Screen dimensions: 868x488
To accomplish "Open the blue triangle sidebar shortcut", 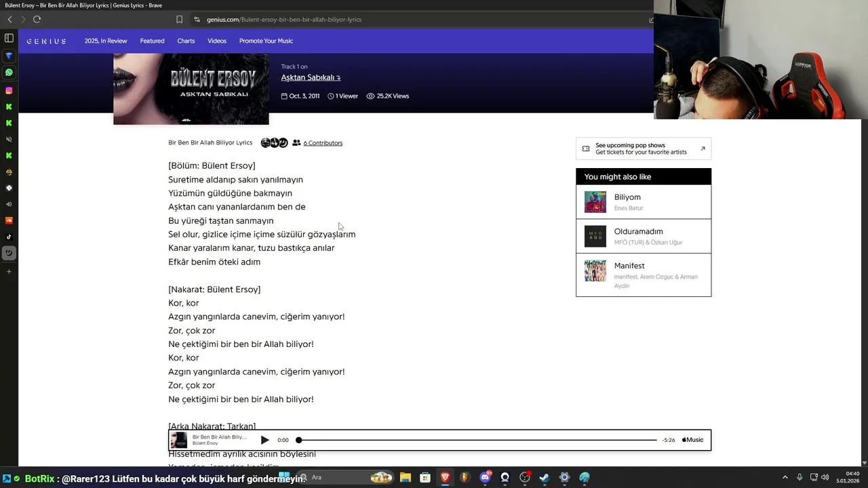I will (9, 56).
